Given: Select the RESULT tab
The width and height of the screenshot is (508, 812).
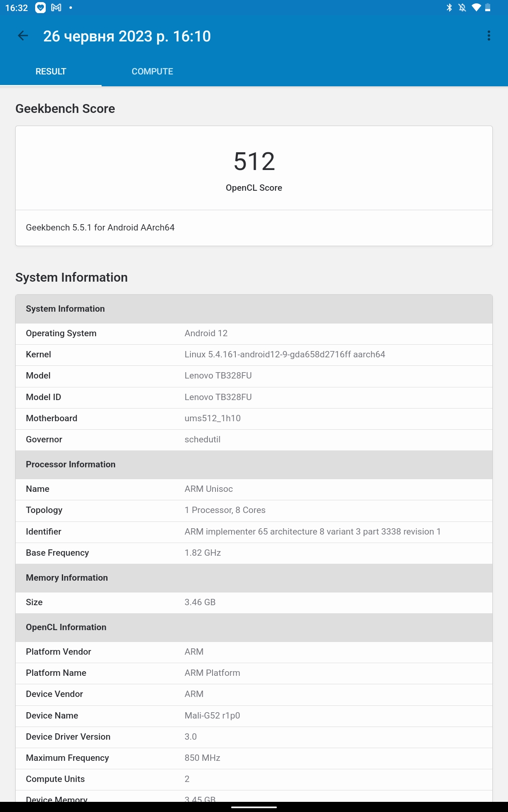Looking at the screenshot, I should [x=51, y=71].
